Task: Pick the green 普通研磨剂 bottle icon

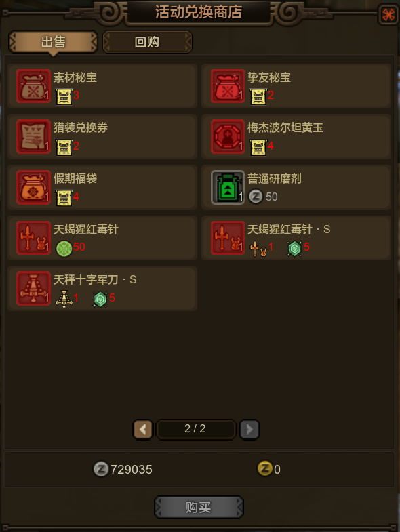Action: (228, 187)
